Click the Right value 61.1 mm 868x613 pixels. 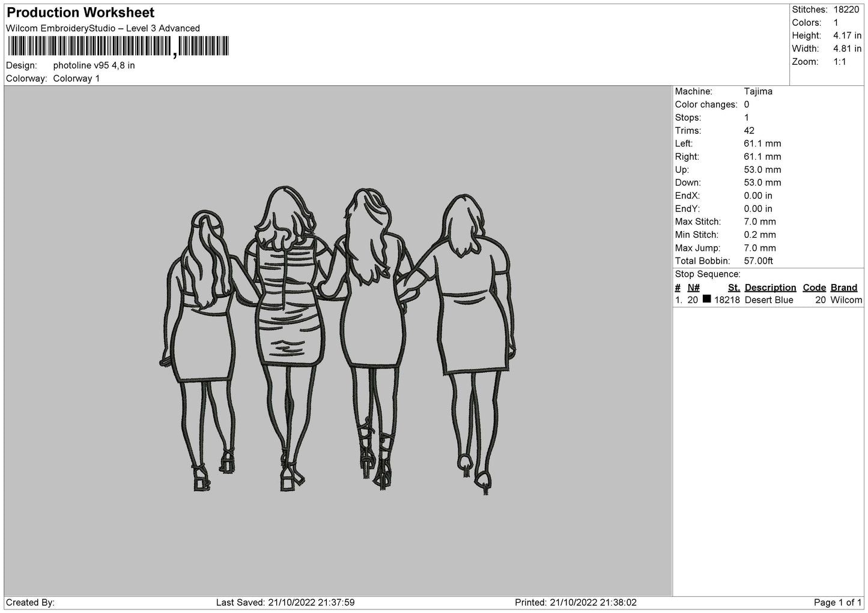[x=762, y=157]
